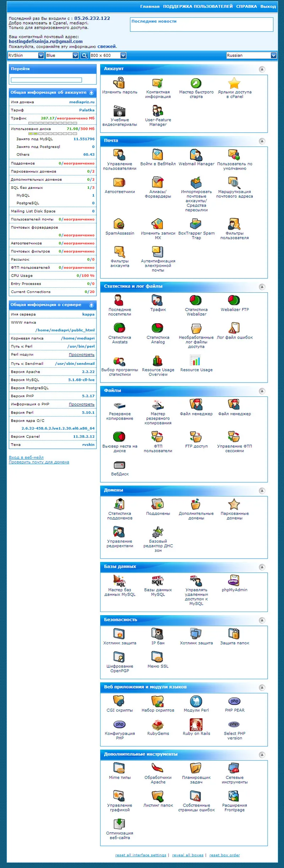Image resolution: width=284 pixels, height=868 pixels.
Task: Click the Вход в веб-мейл link
Action: pos(26,457)
